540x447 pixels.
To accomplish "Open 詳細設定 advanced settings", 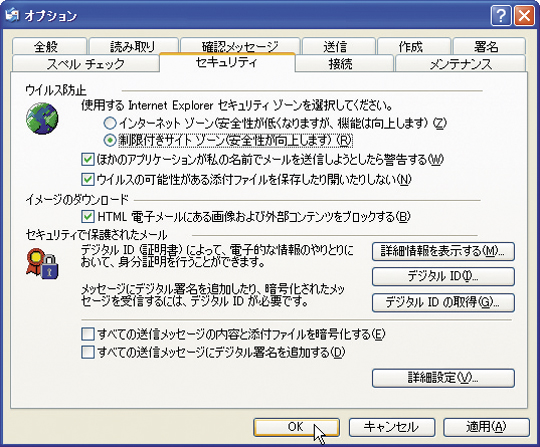I will [443, 378].
